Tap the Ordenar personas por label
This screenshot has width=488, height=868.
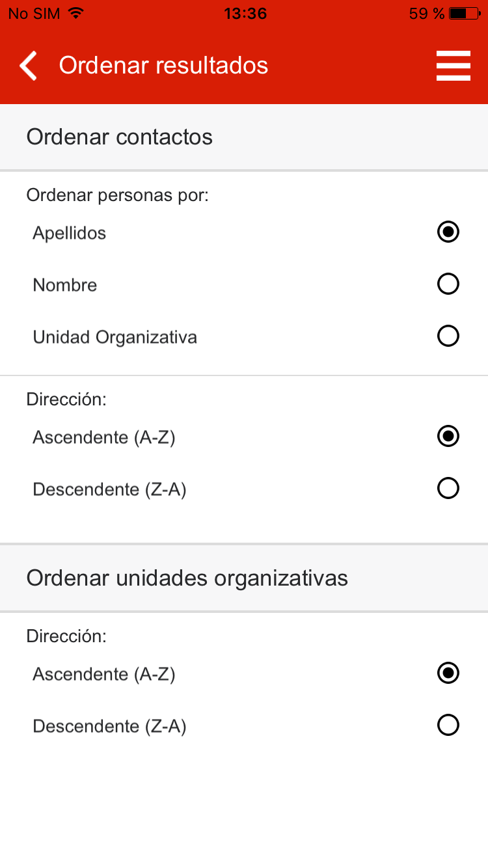click(x=118, y=195)
